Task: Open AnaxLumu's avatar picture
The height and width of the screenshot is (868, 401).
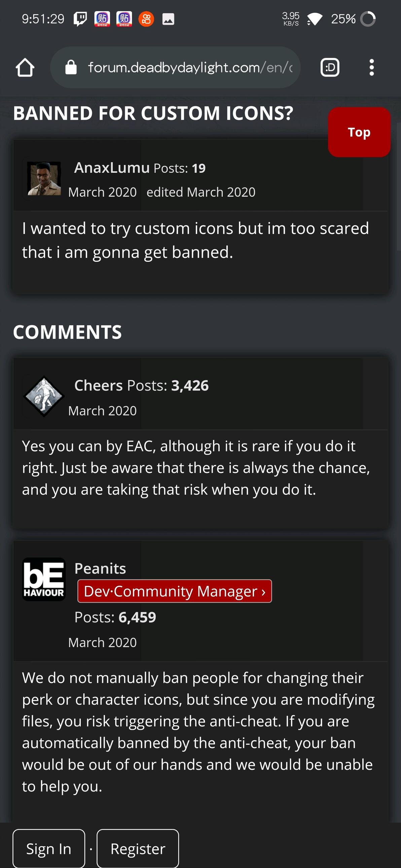Action: [44, 178]
